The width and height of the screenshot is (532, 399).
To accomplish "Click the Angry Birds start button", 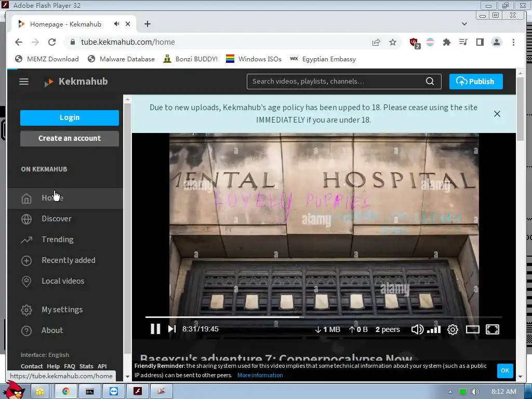I will pyautogui.click(x=15, y=390).
